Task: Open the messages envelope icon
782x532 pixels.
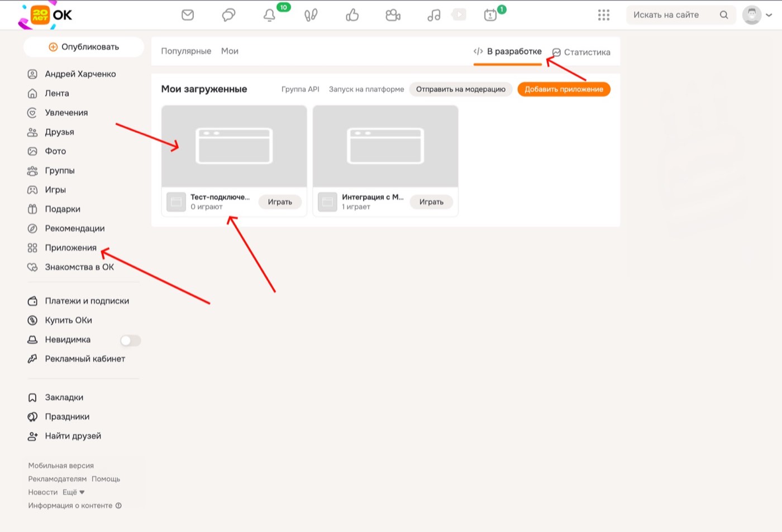Action: pyautogui.click(x=188, y=15)
